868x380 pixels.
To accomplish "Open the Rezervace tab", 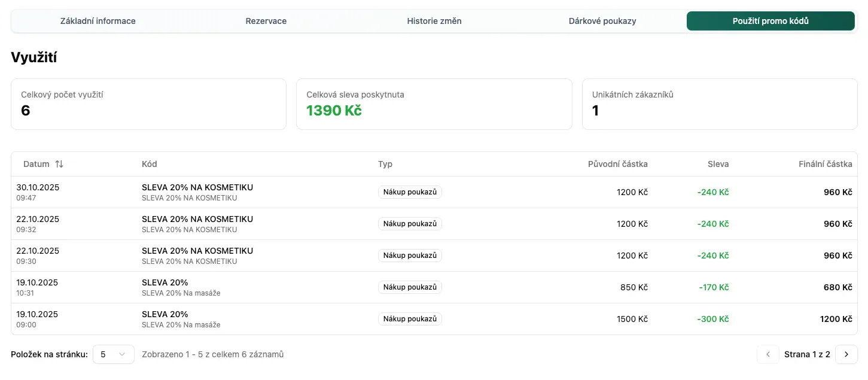I will (x=266, y=21).
